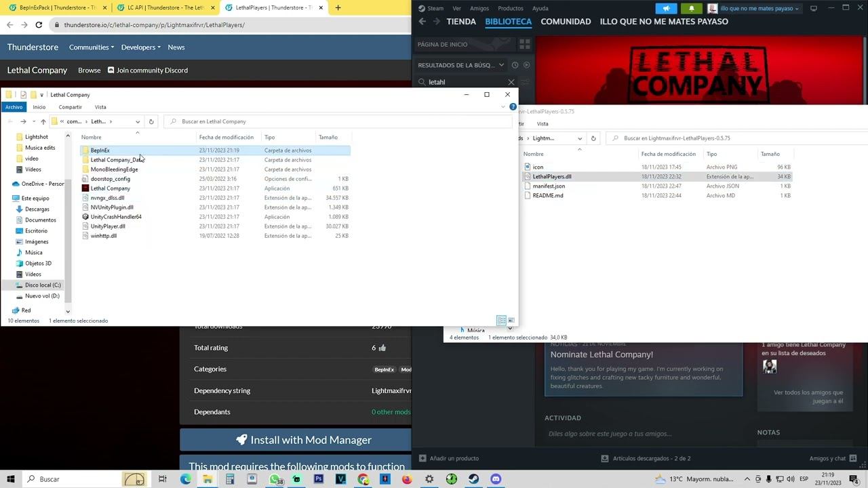Viewport: 868px width, 488px height.
Task: Reload the browser page
Action: [x=39, y=25]
